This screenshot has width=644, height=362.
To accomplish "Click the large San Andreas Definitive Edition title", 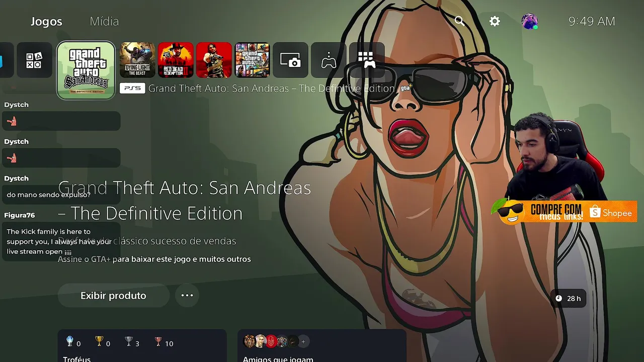I will pos(184,201).
